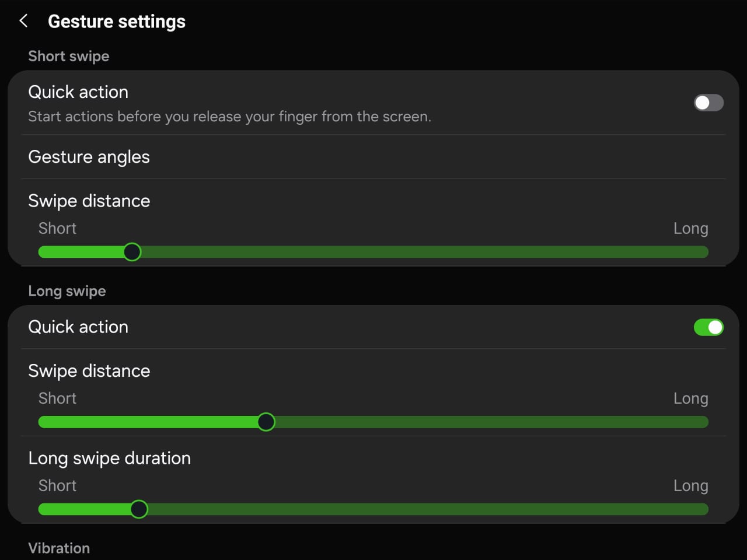Click the Long swipe duration slider handle
747x560 pixels.
click(x=139, y=509)
